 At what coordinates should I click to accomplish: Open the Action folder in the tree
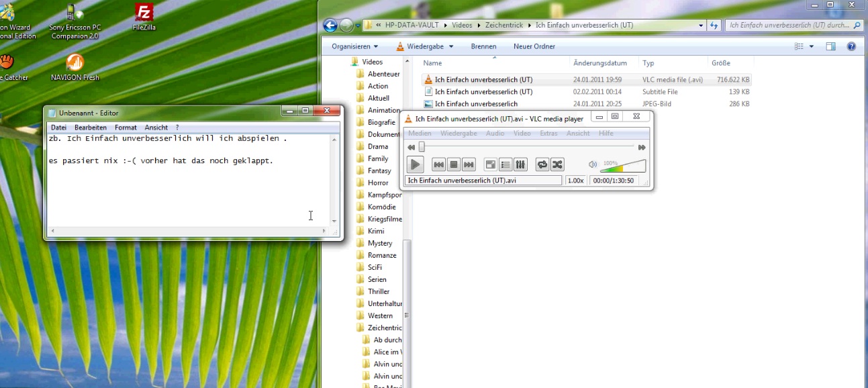(378, 86)
